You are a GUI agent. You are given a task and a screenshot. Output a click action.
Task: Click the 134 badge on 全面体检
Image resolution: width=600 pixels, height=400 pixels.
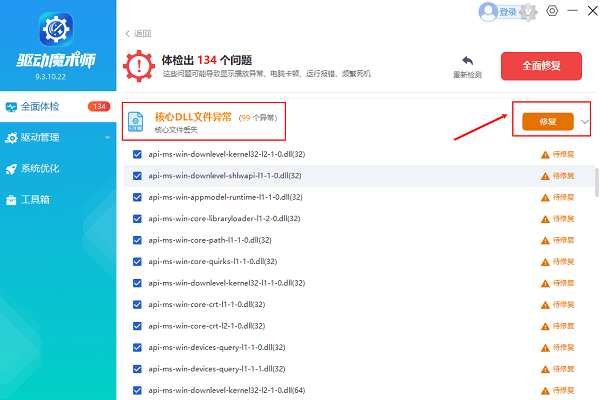click(x=99, y=106)
